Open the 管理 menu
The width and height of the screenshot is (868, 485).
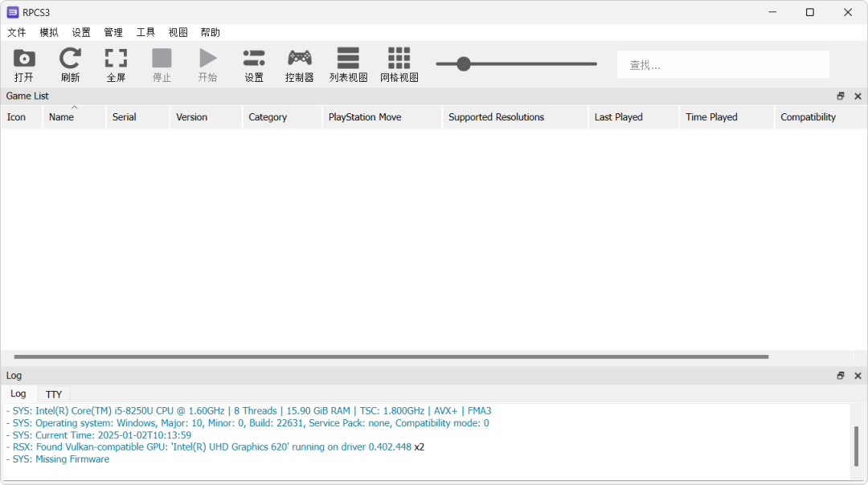(x=113, y=33)
